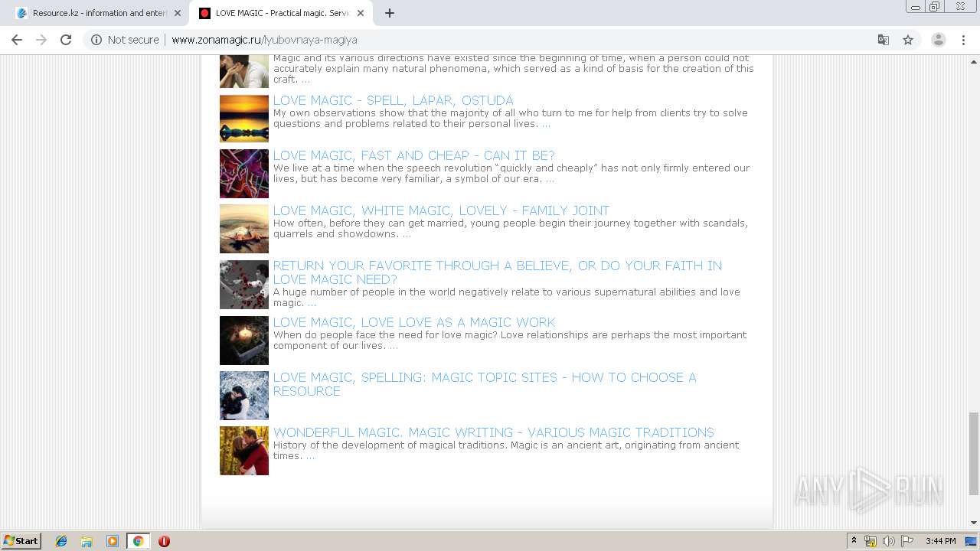980x551 pixels.
Task: Open Chrome three-dot menu
Action: [x=964, y=40]
